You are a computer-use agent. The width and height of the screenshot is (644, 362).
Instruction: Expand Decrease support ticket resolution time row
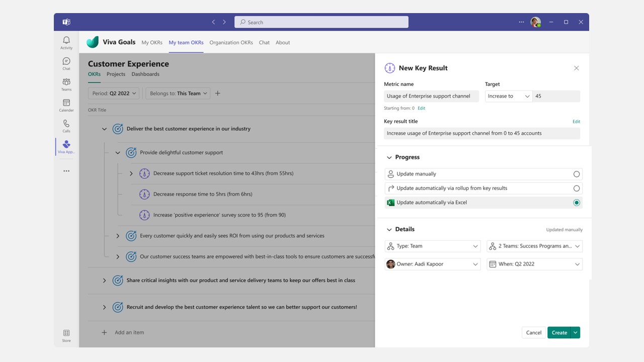click(x=131, y=173)
